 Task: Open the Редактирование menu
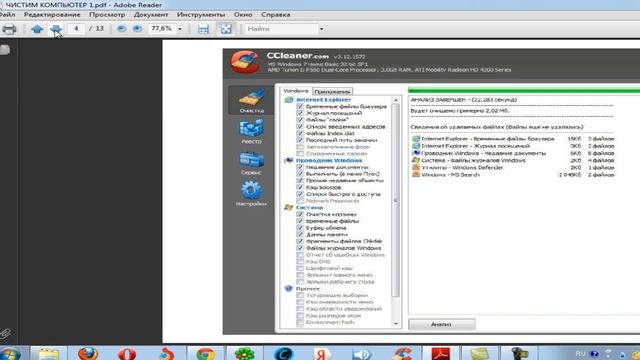click(52, 15)
